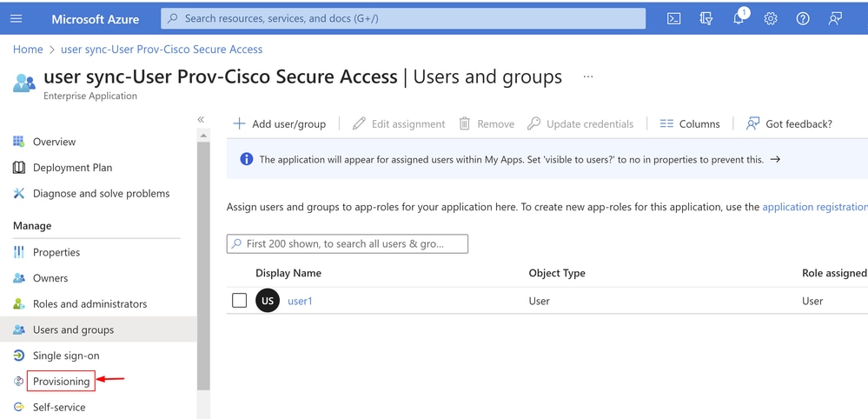Open the user1 link
868x419 pixels.
coord(300,301)
